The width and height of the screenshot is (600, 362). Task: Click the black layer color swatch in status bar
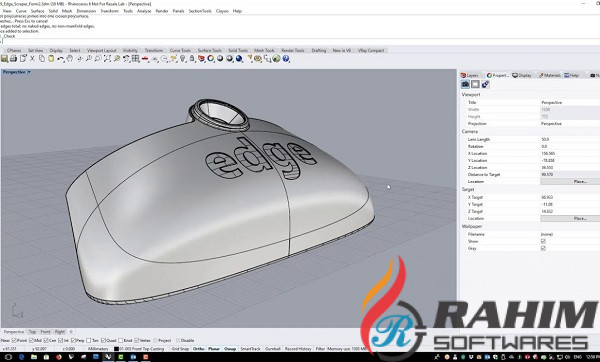[117, 349]
